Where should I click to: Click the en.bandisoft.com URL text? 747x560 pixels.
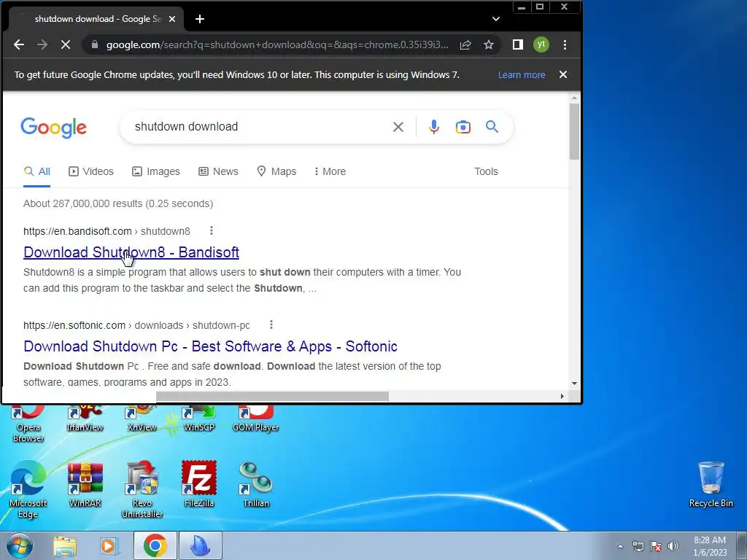pyautogui.click(x=77, y=231)
